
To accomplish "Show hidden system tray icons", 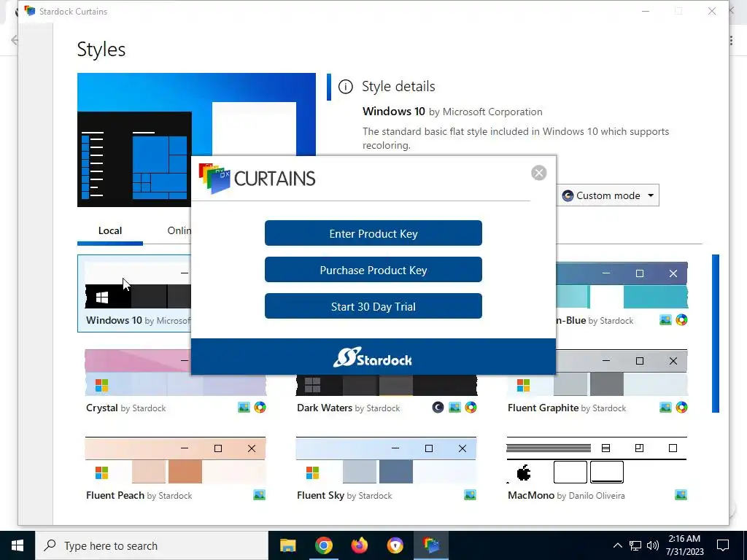I will [x=617, y=545].
